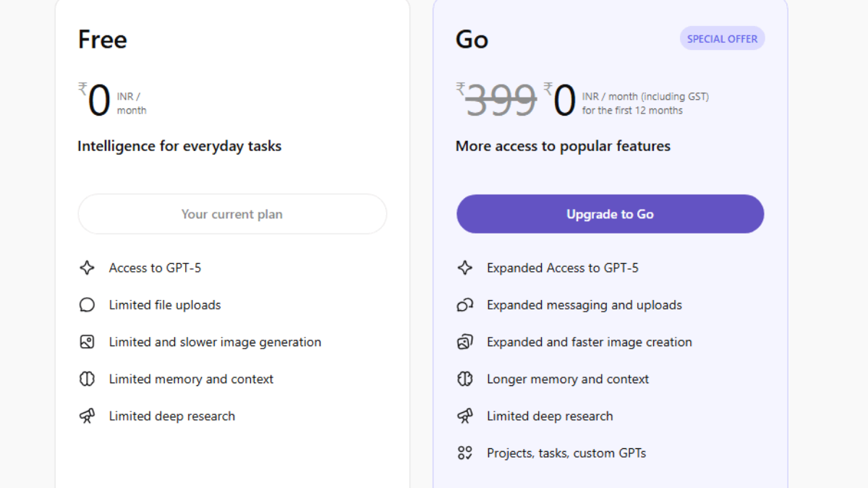Click the telescope icon in the Free plan
Image resolution: width=868 pixels, height=488 pixels.
87,416
